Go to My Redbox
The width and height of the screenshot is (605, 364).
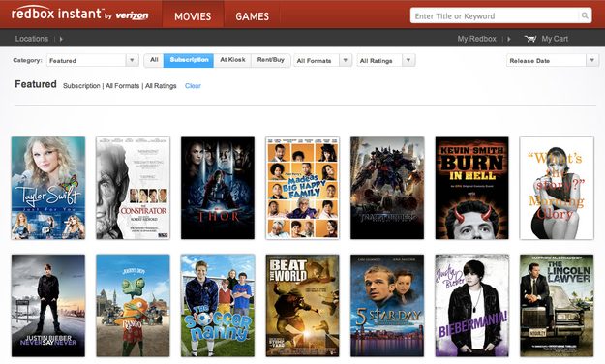[476, 39]
